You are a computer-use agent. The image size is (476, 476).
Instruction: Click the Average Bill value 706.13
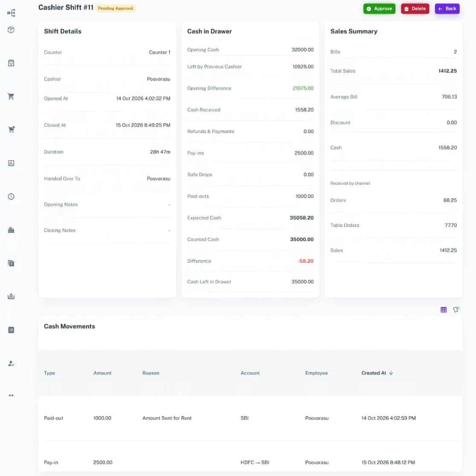click(x=449, y=96)
